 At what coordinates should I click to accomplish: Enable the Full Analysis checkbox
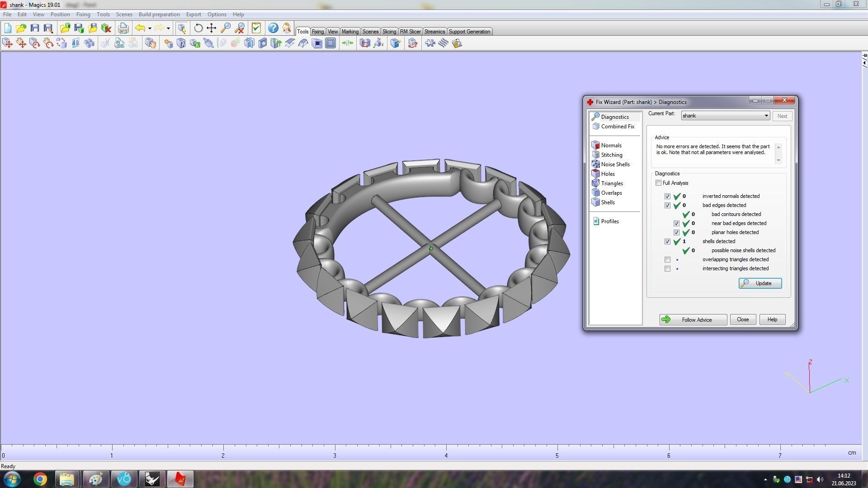(658, 183)
